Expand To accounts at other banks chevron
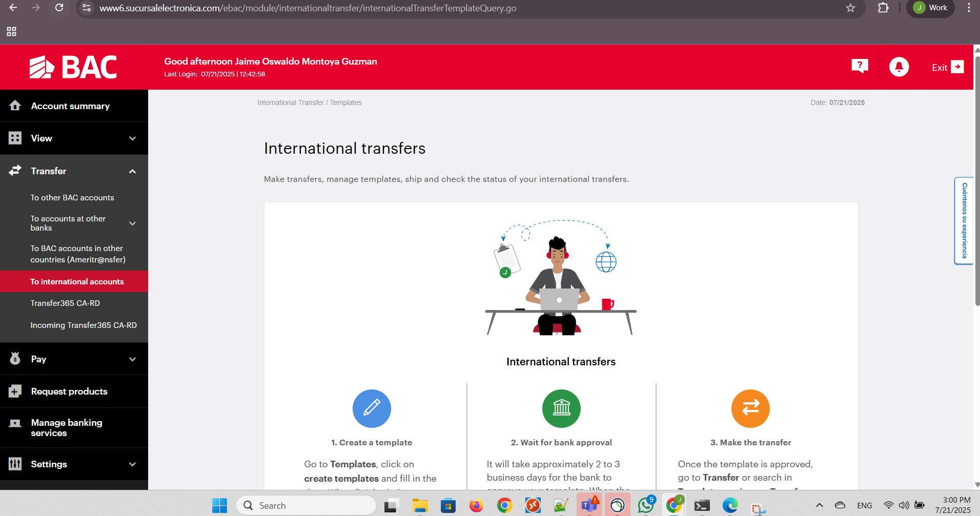 [132, 223]
